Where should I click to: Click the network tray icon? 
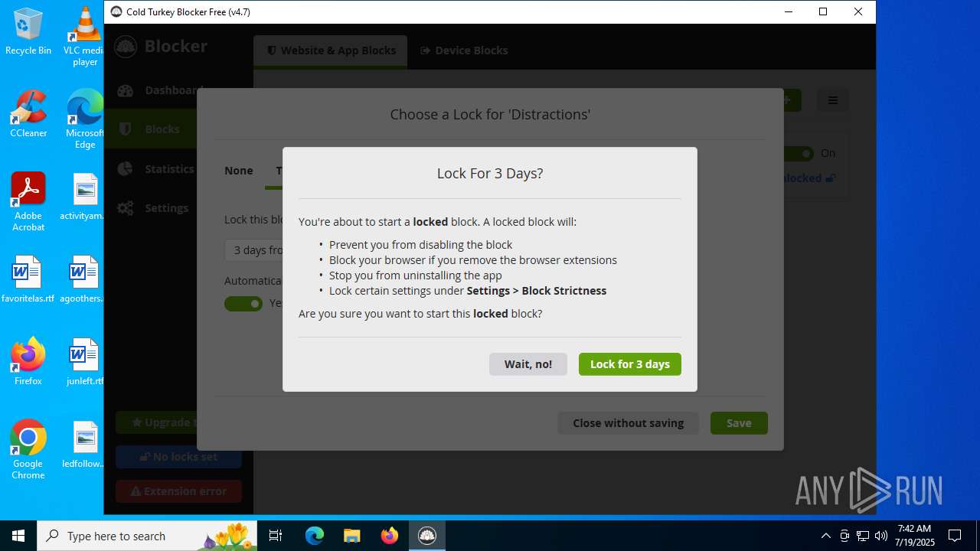coord(863,536)
